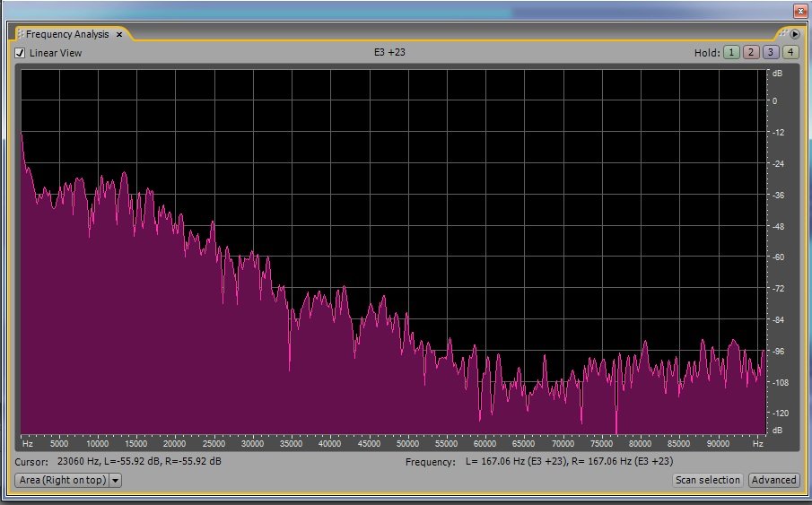Close the window with the red X
Viewport: 812px width, 505px height.
(x=800, y=11)
